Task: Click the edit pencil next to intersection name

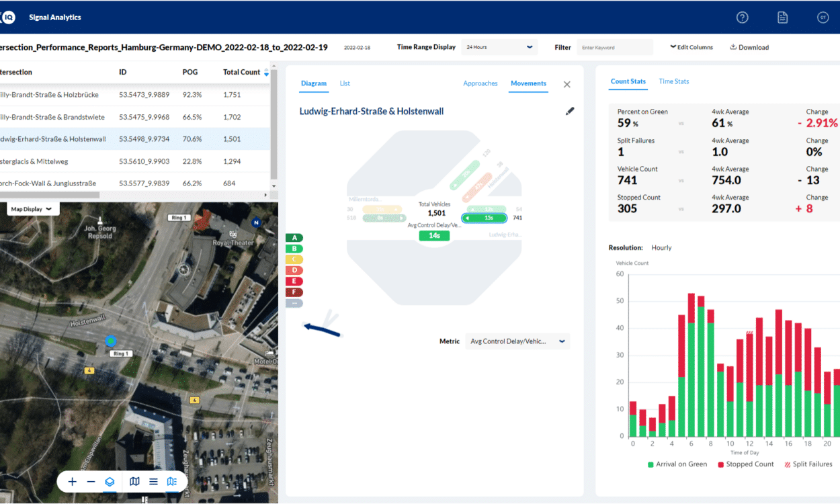Action: [x=570, y=111]
